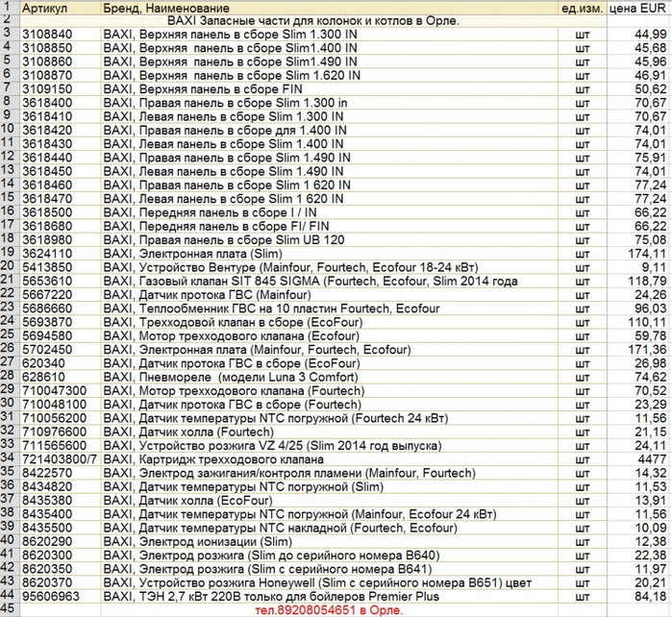Select red phone cell 'тел.89208054651 в Орле.'
672x617 pixels.
pyautogui.click(x=330, y=610)
